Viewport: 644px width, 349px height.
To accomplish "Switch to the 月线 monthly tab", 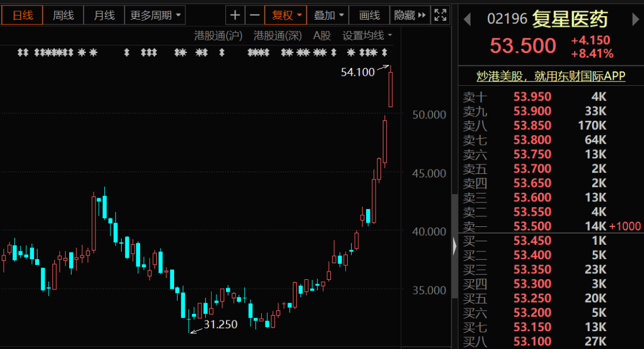I will pos(104,15).
